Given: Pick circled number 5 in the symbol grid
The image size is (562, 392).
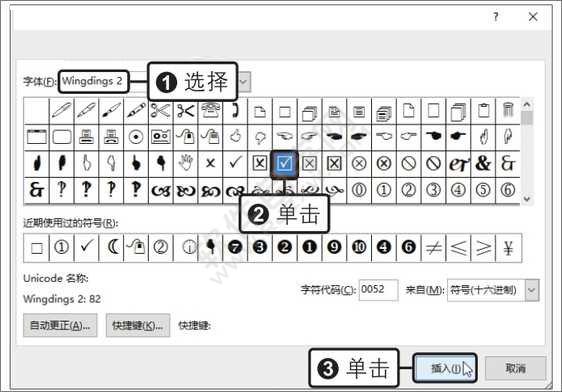Looking at the screenshot, I should (483, 190).
